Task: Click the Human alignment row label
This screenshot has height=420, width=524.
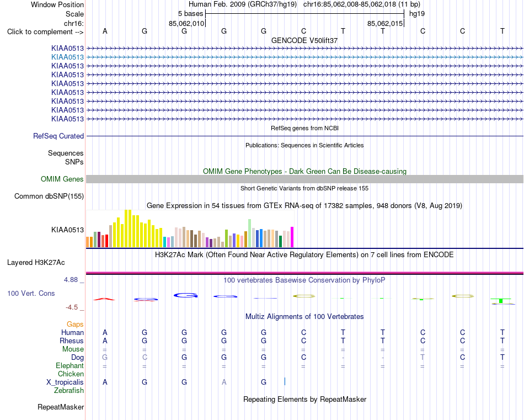Action: tap(72, 332)
